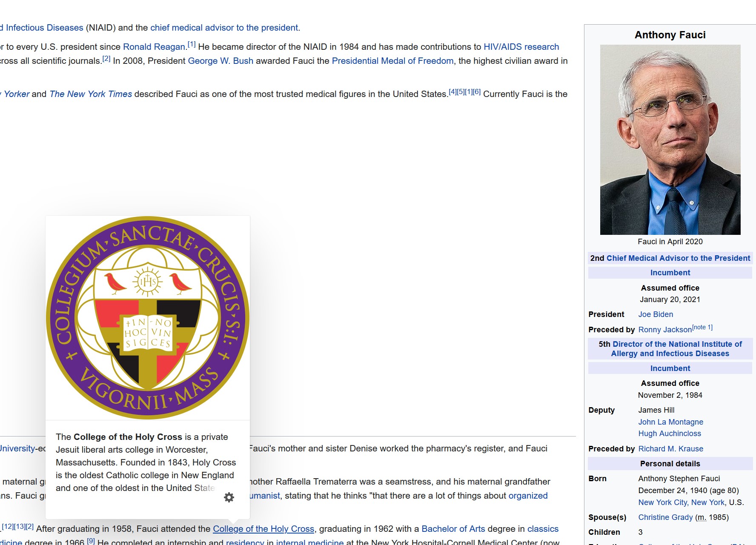Jump to citation reference [12]
This screenshot has width=756, height=545.
pos(8,526)
